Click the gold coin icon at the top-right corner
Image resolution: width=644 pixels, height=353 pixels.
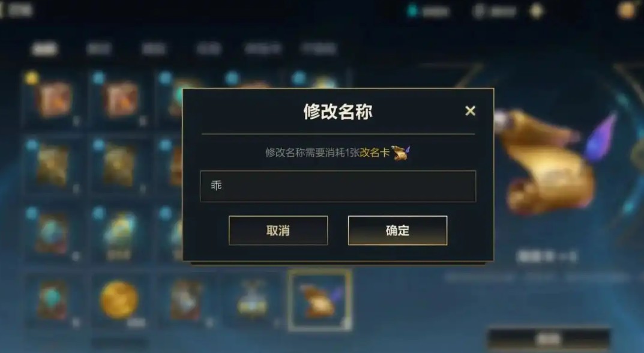pyautogui.click(x=627, y=10)
